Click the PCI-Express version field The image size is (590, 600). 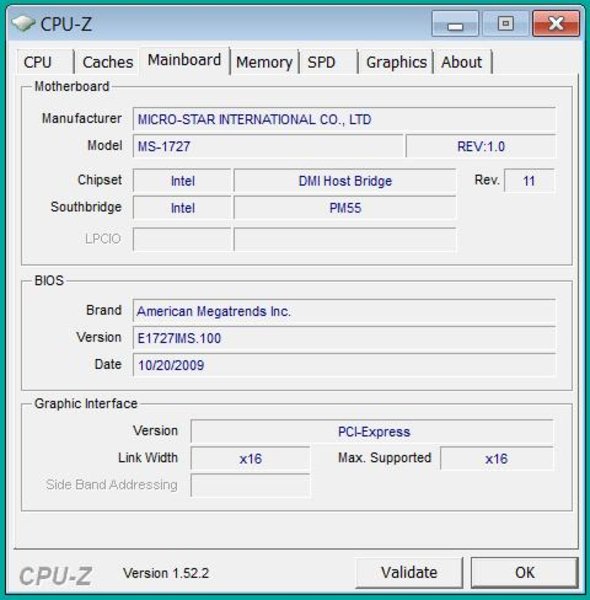(x=372, y=432)
